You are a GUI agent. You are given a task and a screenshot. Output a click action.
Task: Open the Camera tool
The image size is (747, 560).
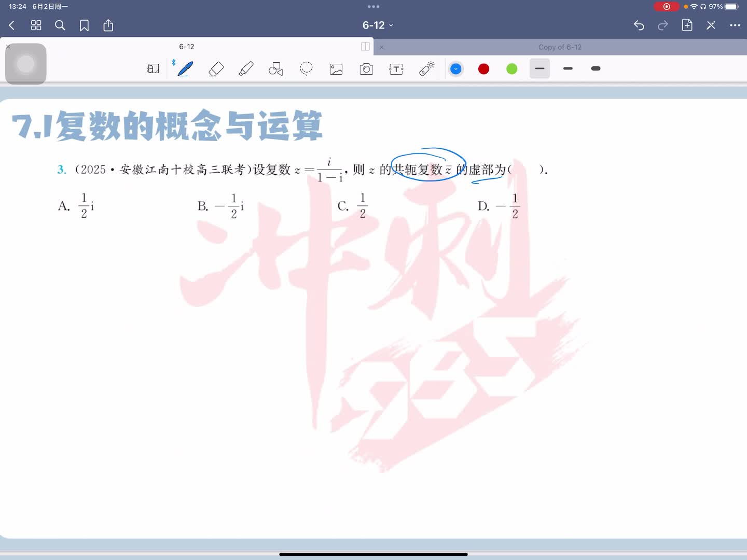click(x=366, y=68)
